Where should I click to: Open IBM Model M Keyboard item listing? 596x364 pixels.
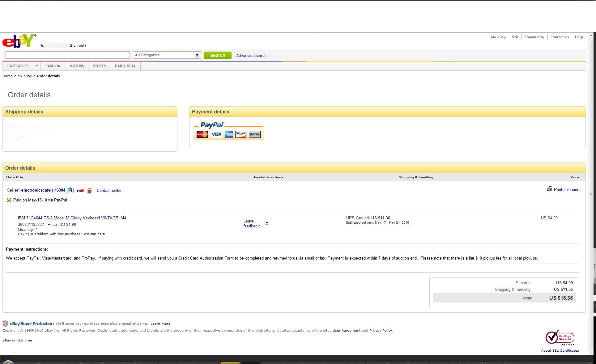click(x=72, y=218)
